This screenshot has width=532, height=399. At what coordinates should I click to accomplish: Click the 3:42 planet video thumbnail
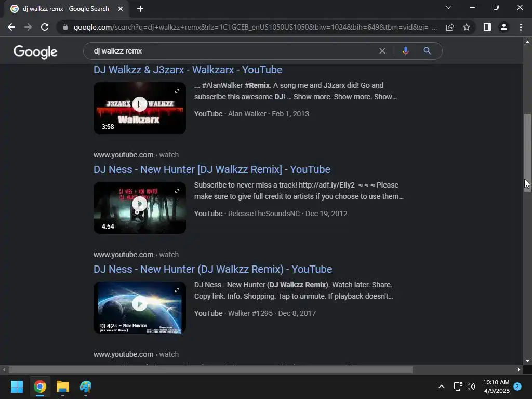pyautogui.click(x=139, y=308)
